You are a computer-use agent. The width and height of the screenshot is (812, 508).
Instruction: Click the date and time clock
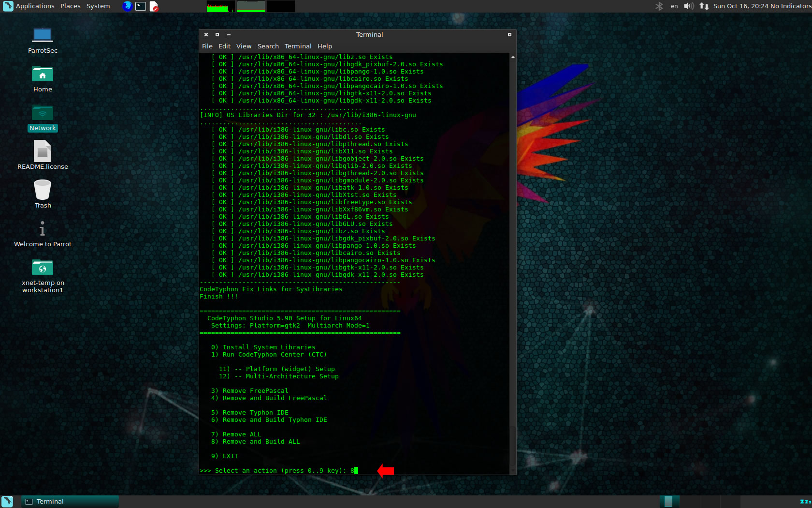(x=741, y=6)
